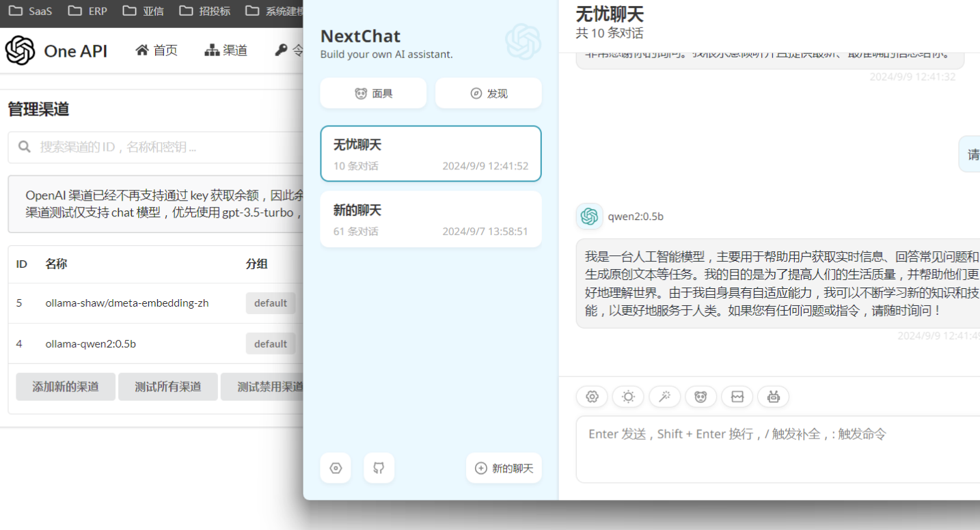Open NextChat settings hexagon button
Image resolution: width=980 pixels, height=530 pixels.
[x=336, y=468]
